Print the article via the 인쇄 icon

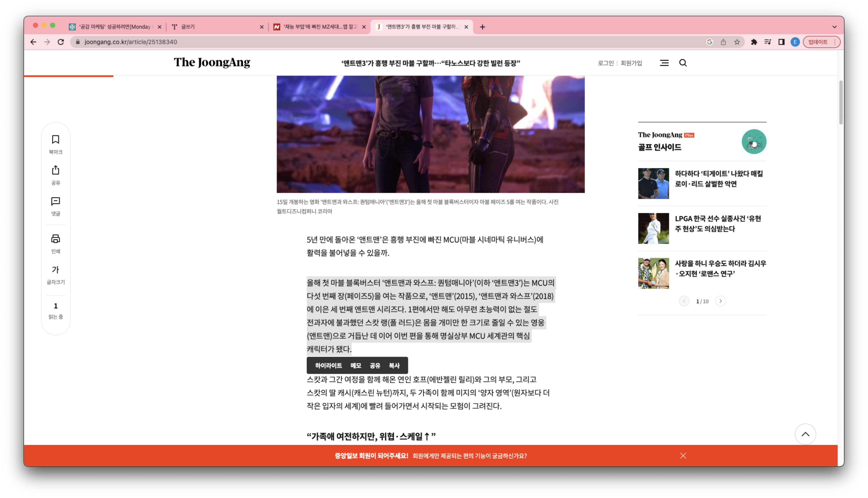point(55,239)
